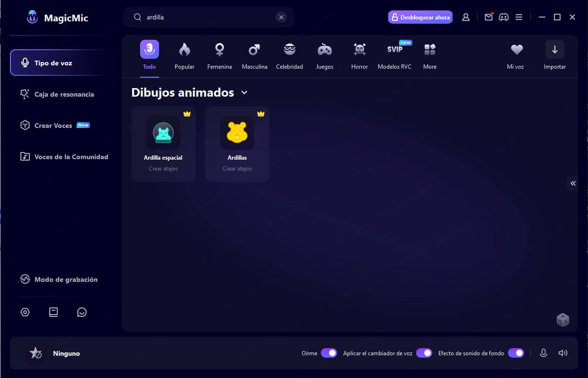
Task: Disable the Aplicar el cambiador de voz toggle
Action: tap(424, 353)
